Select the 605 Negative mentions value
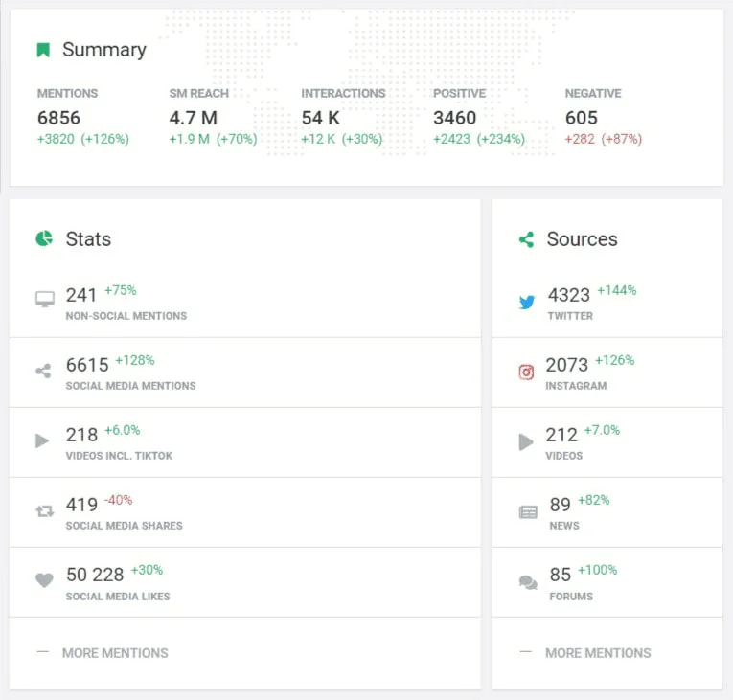The image size is (733, 700). [581, 119]
